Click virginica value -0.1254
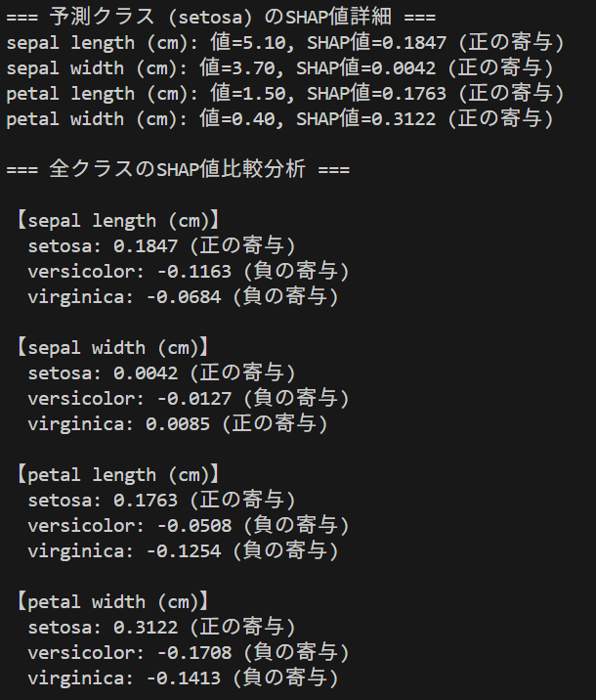 (x=184, y=551)
